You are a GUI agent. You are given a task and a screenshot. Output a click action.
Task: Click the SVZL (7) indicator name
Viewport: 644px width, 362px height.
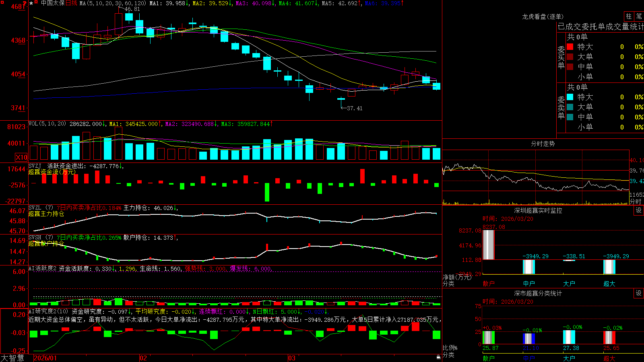[41, 208]
